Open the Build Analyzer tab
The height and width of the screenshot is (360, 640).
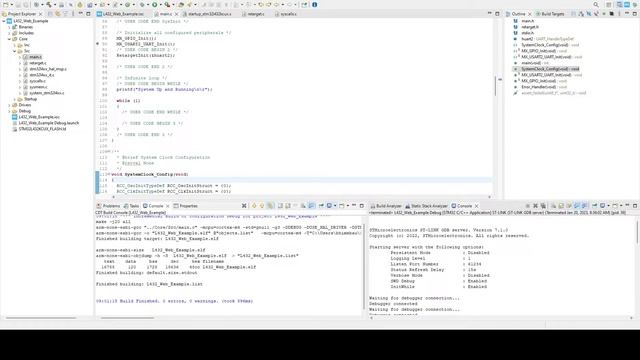(386, 206)
